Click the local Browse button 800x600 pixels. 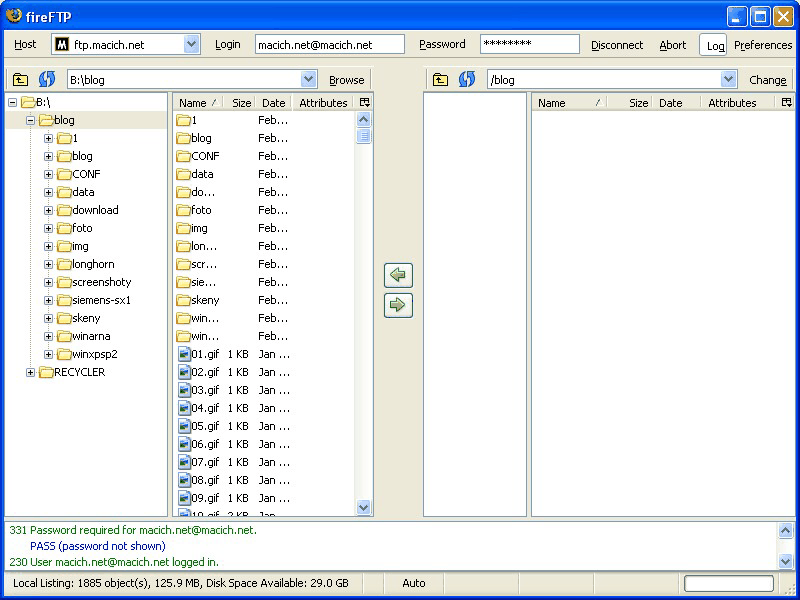point(346,80)
